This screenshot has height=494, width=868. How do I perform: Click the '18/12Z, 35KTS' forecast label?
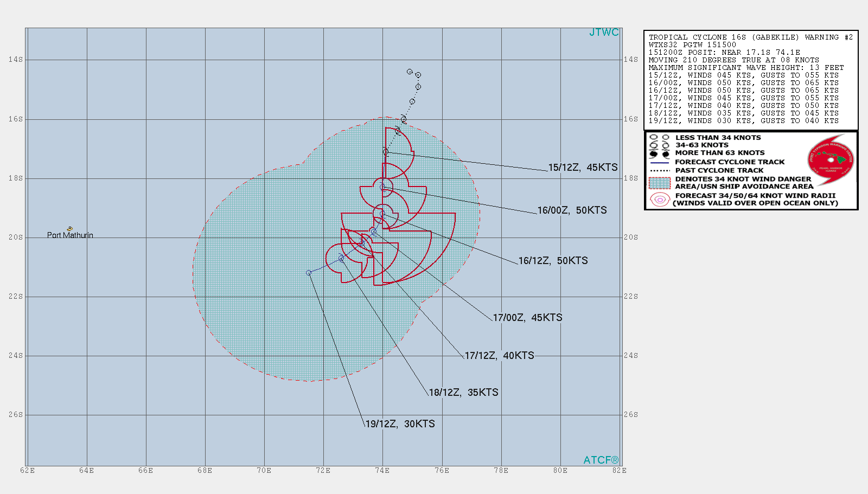click(x=463, y=393)
